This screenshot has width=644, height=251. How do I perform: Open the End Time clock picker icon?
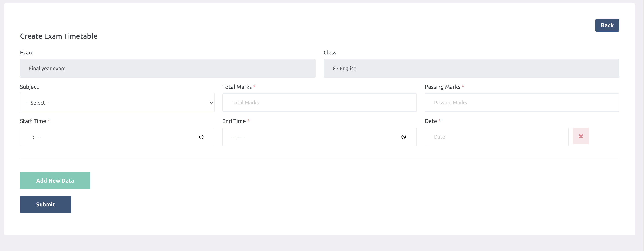click(404, 137)
